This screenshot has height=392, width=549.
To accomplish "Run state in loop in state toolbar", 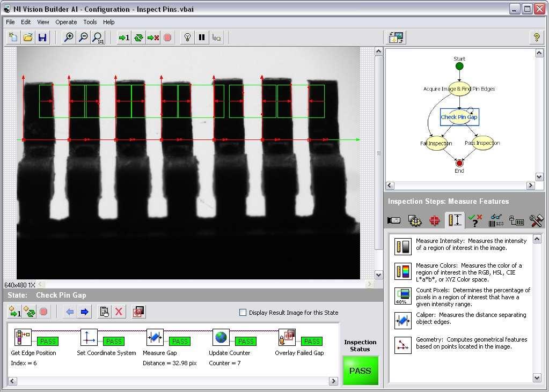I will 30,312.
